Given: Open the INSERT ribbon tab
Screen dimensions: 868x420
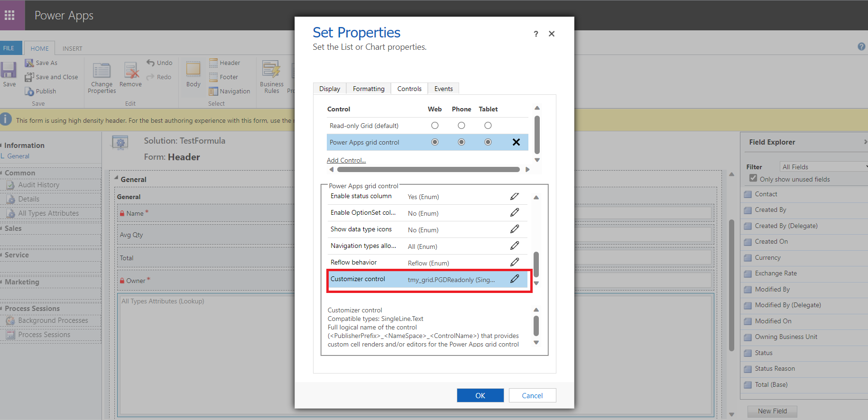Looking at the screenshot, I should coord(72,48).
